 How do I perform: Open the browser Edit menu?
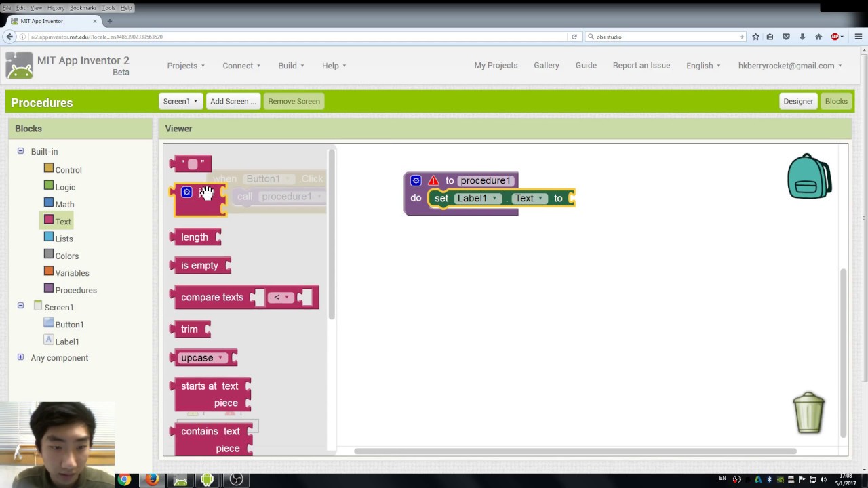point(21,8)
